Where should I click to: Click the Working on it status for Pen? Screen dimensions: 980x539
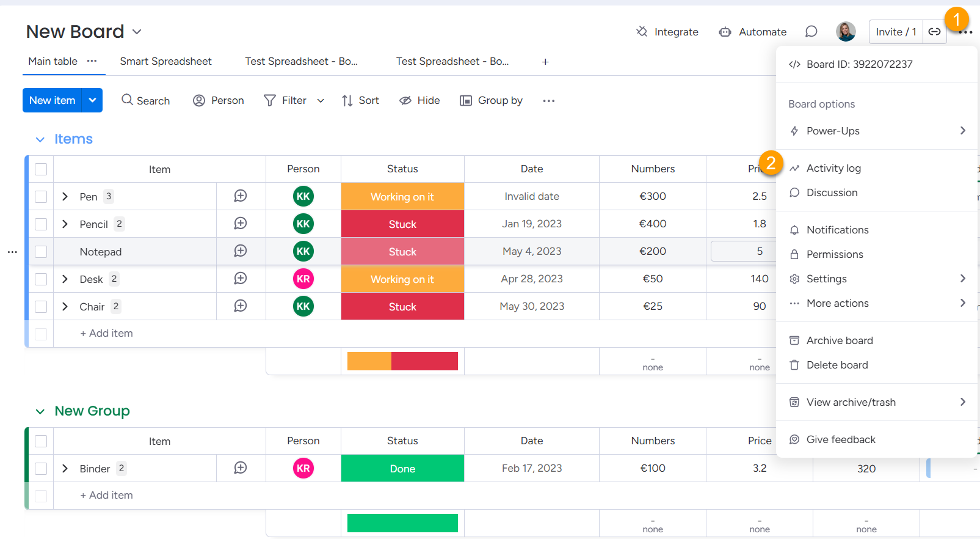coord(402,196)
